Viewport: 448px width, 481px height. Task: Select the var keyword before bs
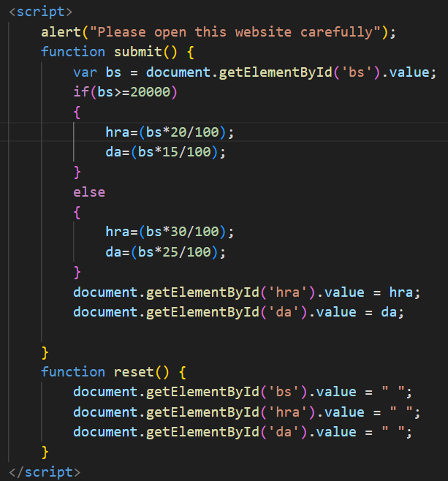(85, 72)
